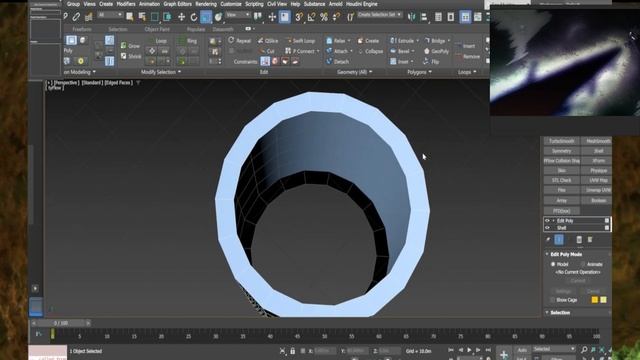Click the Collapse tool in Geometry panel
Screen dimensions: 640x360
tap(371, 51)
